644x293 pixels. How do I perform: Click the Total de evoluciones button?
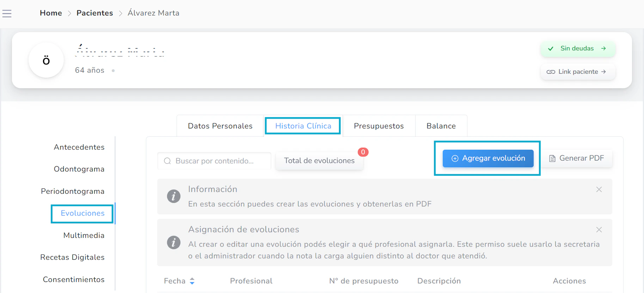tap(319, 161)
